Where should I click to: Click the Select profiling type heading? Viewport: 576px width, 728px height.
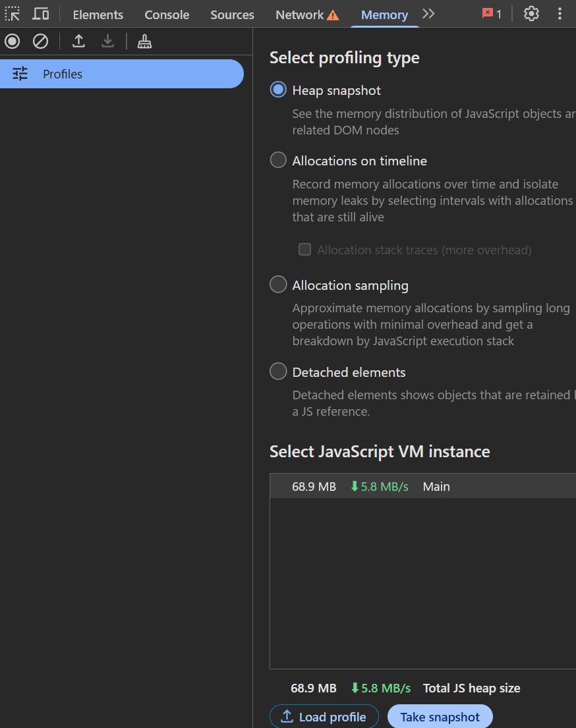click(x=344, y=57)
